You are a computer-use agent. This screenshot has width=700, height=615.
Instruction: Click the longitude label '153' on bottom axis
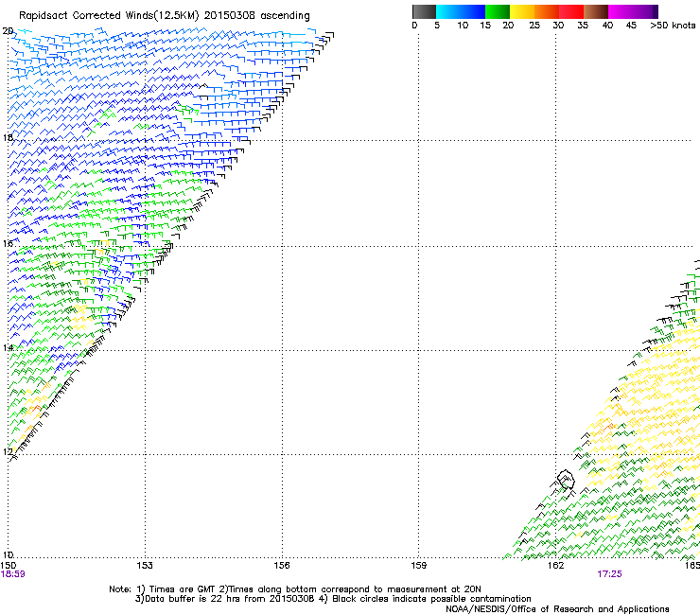(x=145, y=566)
